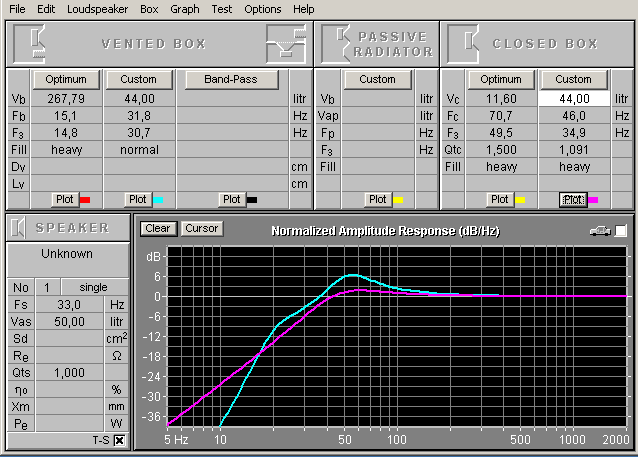Click the vented box speaker icon

[x=29, y=44]
